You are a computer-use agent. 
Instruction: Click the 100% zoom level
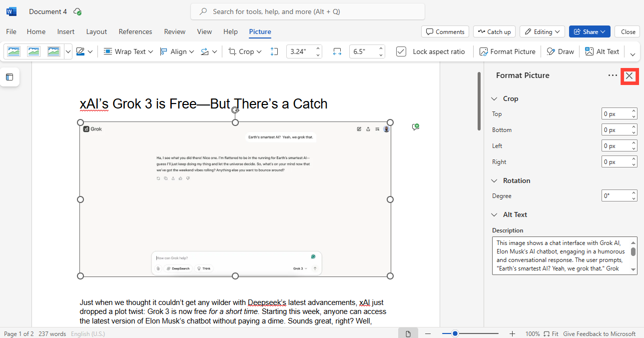point(532,333)
